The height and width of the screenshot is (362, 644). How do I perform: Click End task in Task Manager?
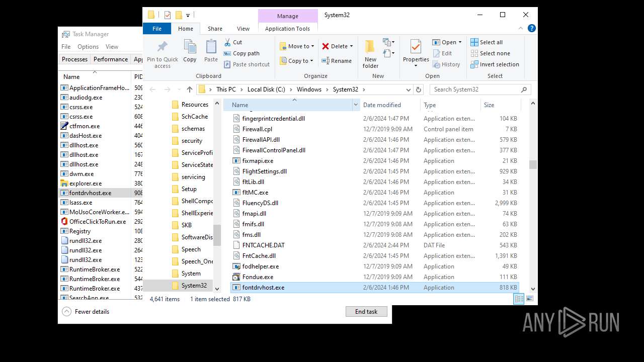[366, 312]
